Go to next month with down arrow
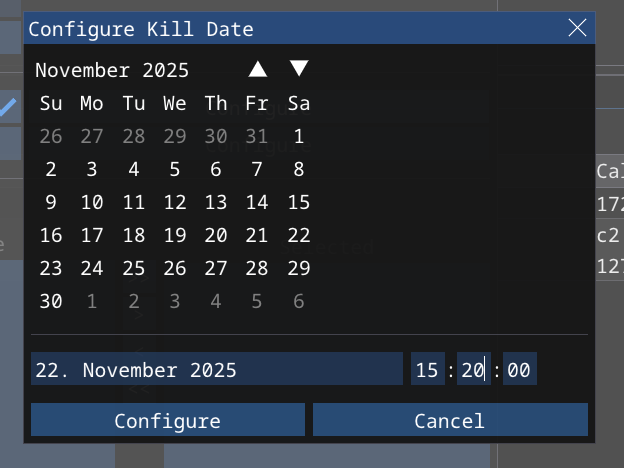The width and height of the screenshot is (624, 468). [x=299, y=69]
